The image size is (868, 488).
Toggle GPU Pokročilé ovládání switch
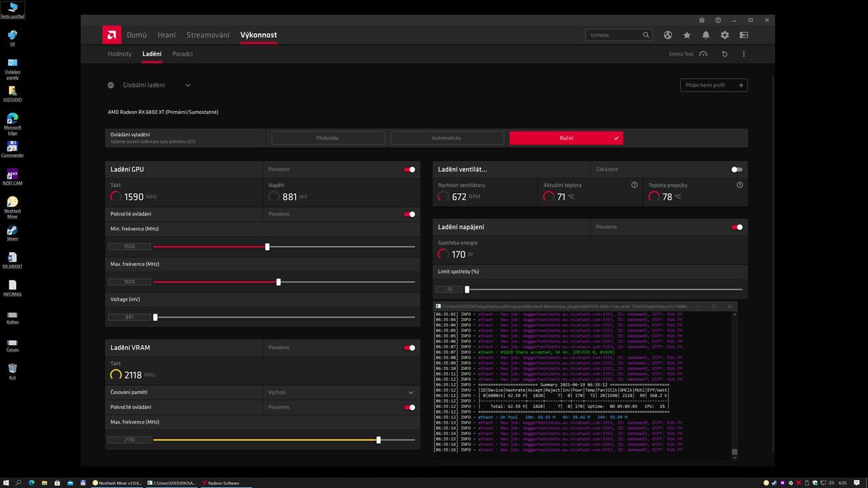[410, 214]
